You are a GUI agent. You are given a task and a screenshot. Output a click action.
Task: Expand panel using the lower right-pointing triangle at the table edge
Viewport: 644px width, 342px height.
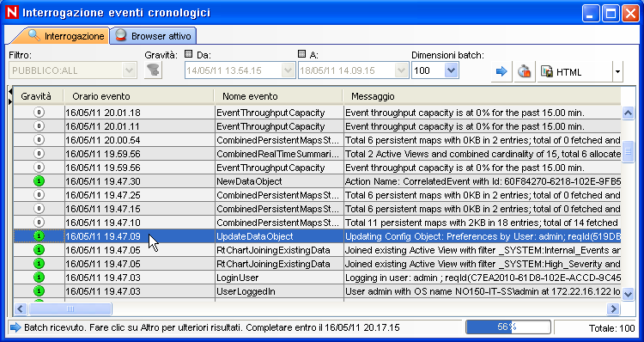pos(10,101)
